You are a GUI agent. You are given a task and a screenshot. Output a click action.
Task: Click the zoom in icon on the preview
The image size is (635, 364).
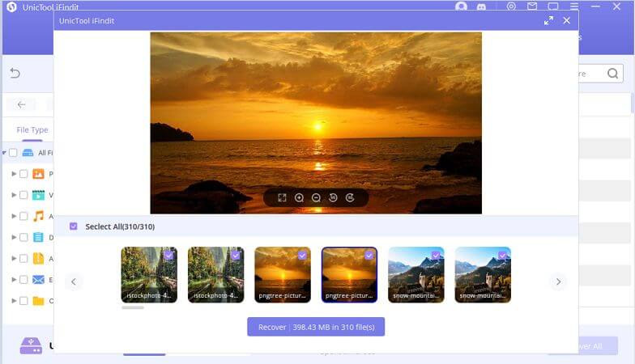(299, 197)
